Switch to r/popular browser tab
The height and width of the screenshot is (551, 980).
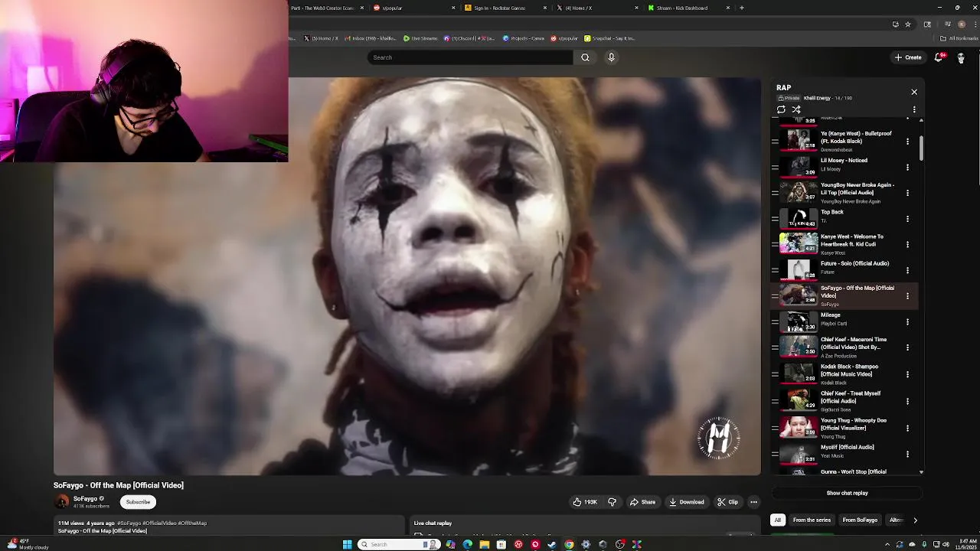pos(413,8)
